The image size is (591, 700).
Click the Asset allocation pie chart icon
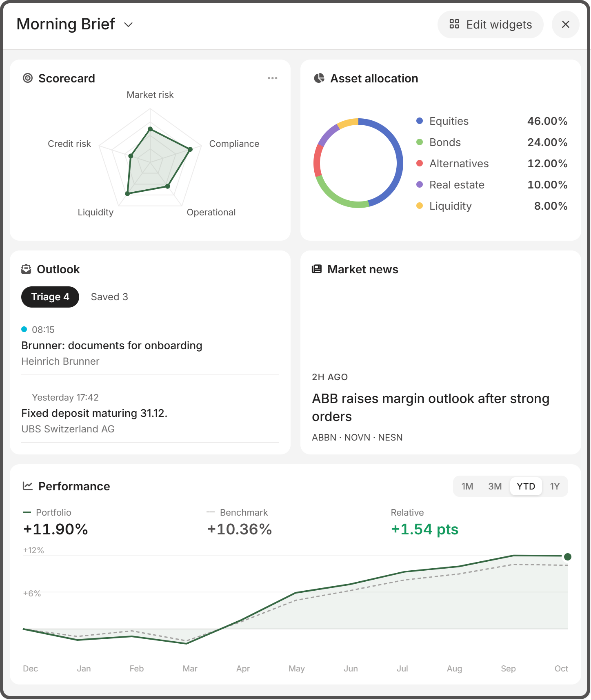319,78
